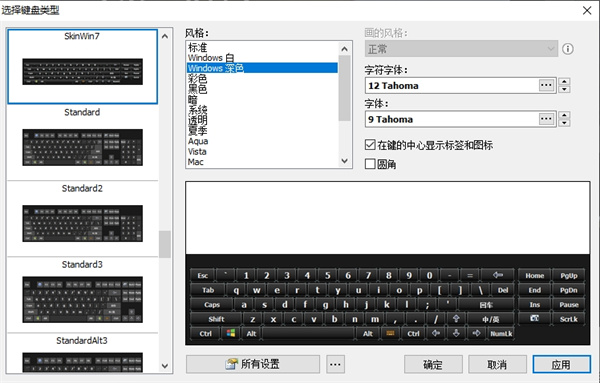Close the 选择键盘类型 dialog
Image resolution: width=600 pixels, height=383 pixels.
[x=587, y=10]
